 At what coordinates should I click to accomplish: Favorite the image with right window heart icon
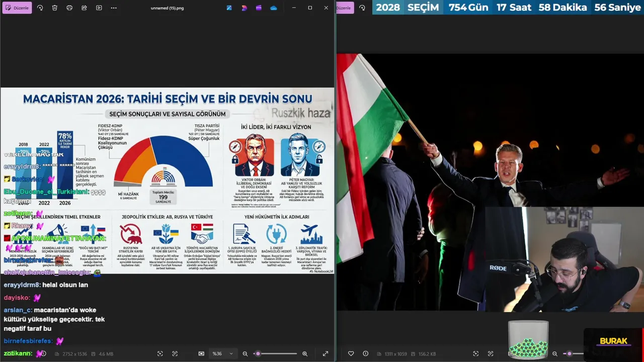coord(351,353)
